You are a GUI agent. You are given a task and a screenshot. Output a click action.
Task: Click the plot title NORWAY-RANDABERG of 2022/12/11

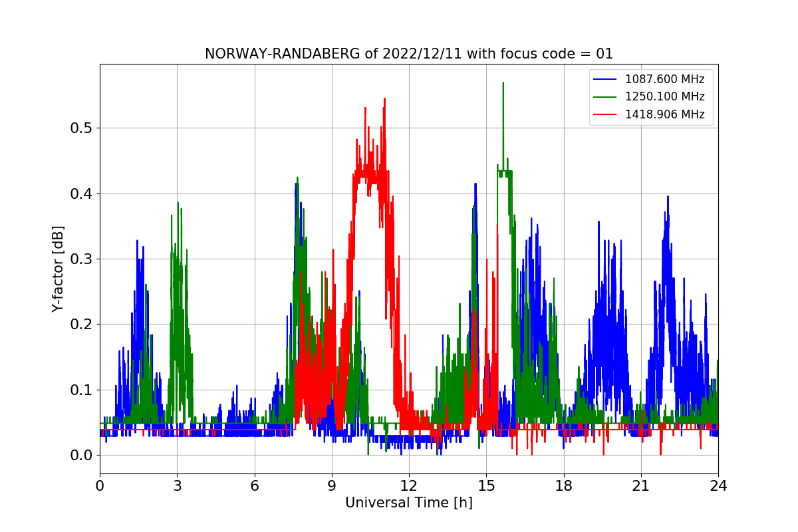point(408,54)
